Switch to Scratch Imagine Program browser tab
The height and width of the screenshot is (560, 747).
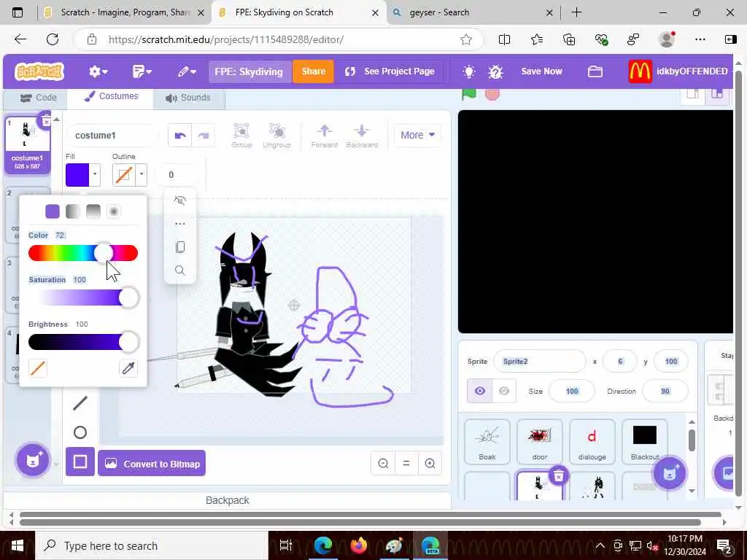pyautogui.click(x=124, y=13)
